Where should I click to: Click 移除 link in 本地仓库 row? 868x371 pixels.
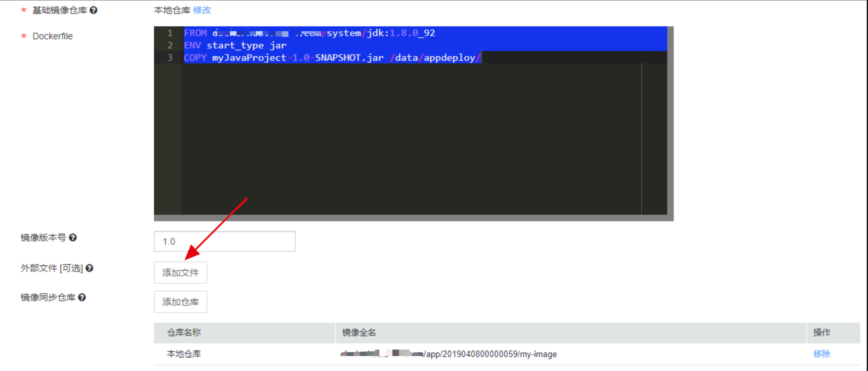[x=822, y=354]
